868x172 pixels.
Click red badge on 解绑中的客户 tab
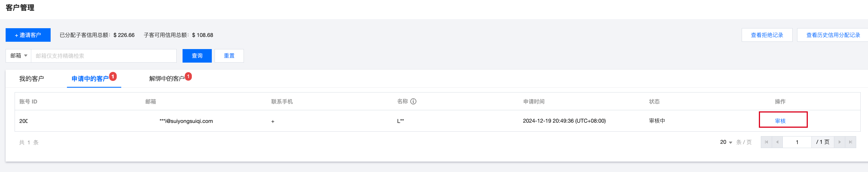pos(188,76)
